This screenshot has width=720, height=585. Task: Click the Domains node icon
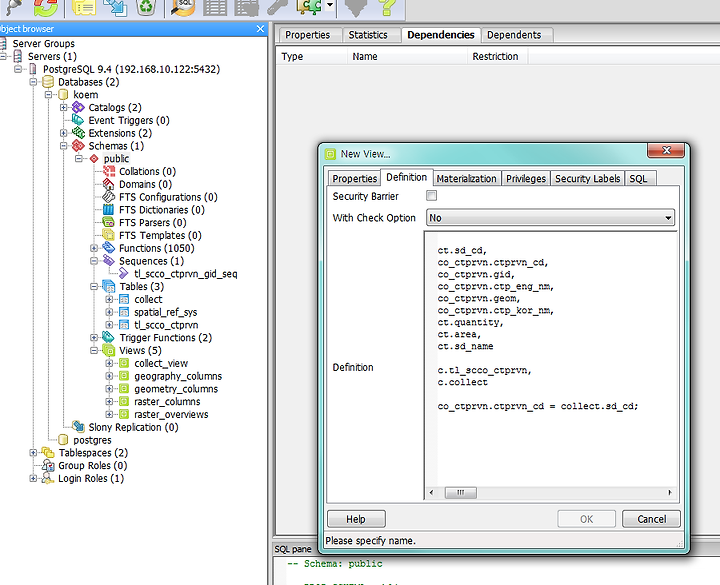pos(109,184)
